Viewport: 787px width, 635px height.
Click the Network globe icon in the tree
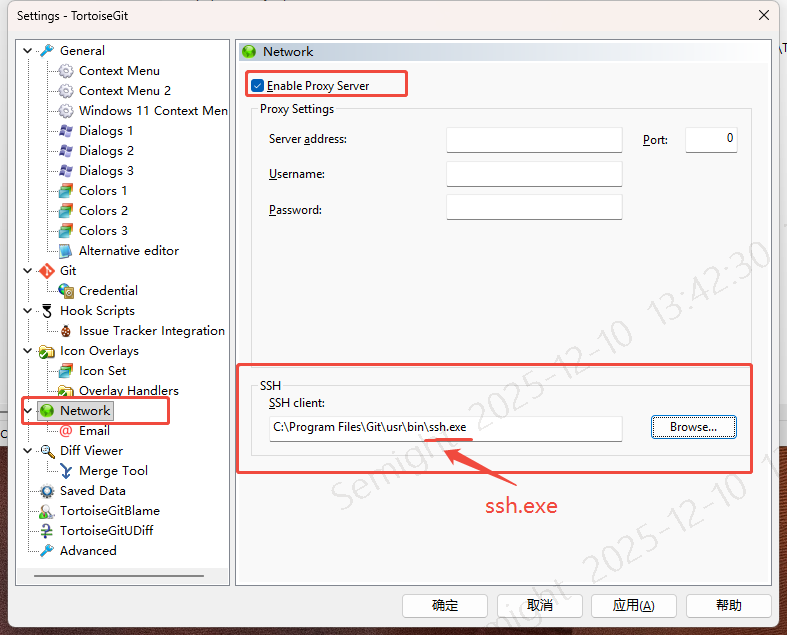(x=47, y=411)
